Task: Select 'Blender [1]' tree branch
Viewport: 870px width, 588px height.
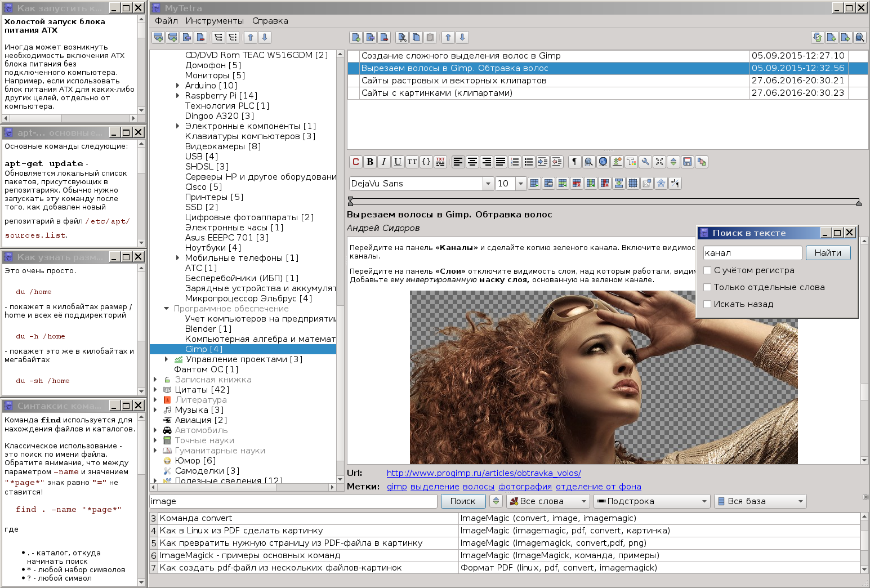Action: tap(208, 329)
